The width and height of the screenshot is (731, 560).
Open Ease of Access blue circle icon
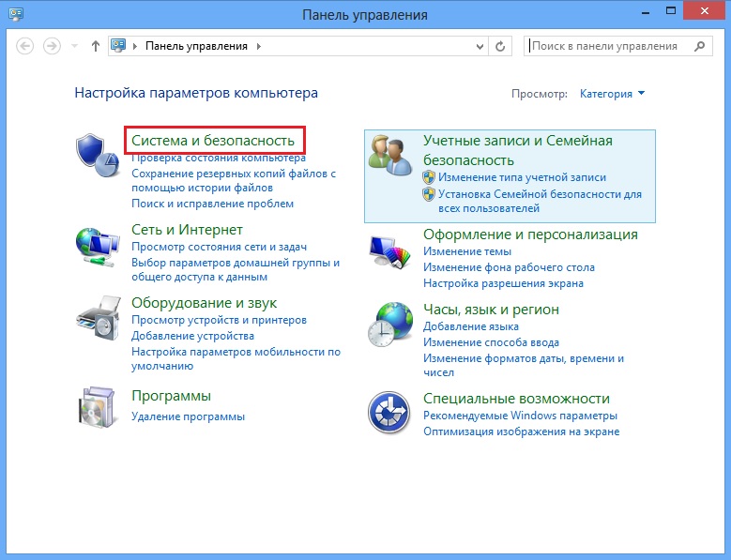coord(388,413)
